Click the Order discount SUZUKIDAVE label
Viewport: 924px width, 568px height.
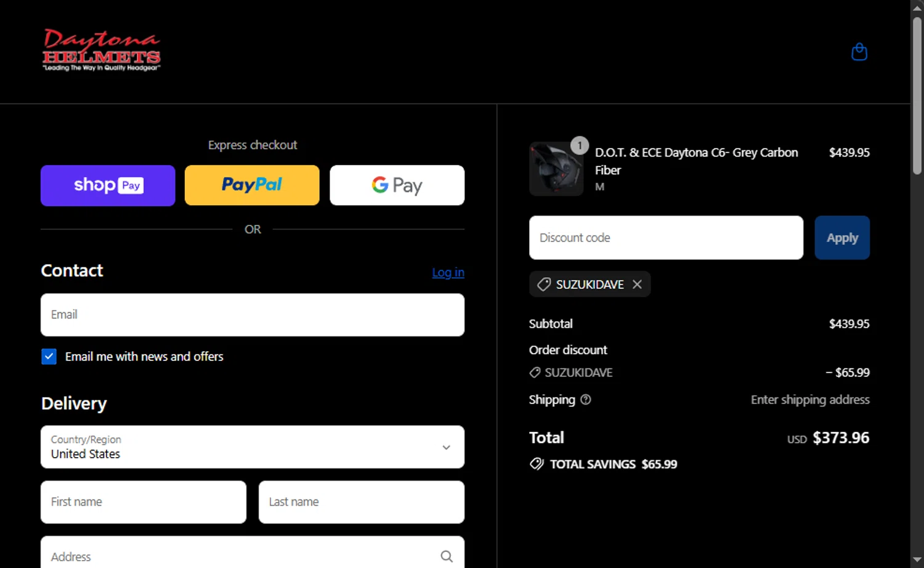578,373
